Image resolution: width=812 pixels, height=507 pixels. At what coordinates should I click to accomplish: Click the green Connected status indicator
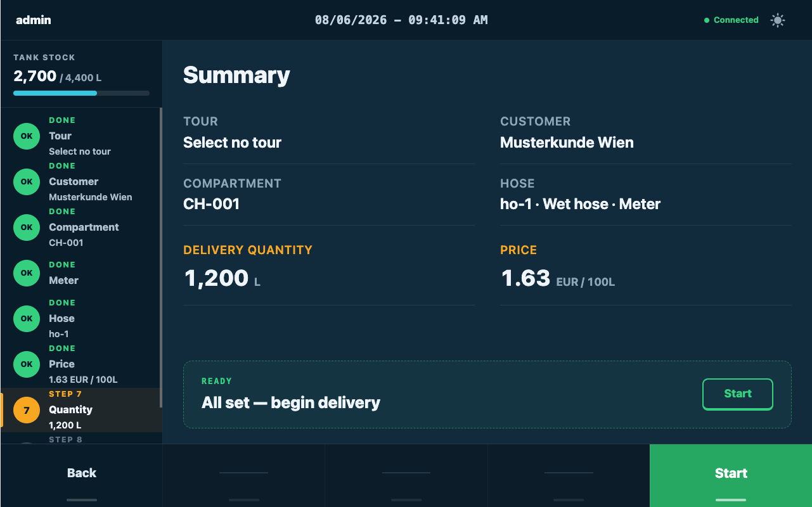tap(731, 20)
